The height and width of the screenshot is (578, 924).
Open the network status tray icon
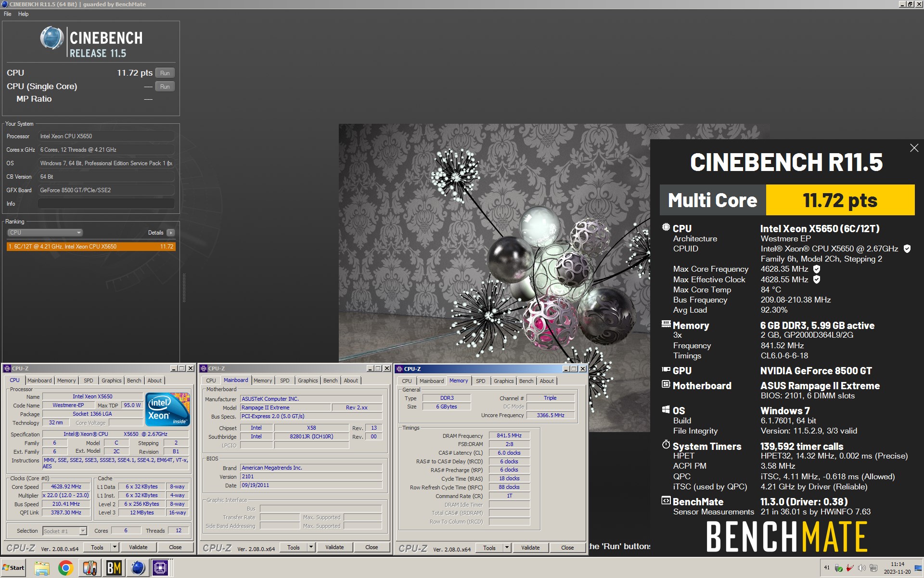pos(873,568)
